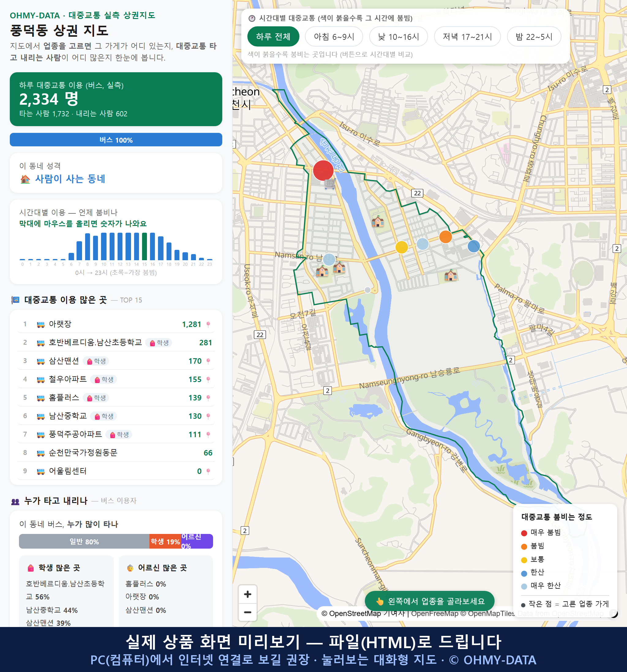Click the 학생 tag on 삼산맨션 row

pos(96,361)
